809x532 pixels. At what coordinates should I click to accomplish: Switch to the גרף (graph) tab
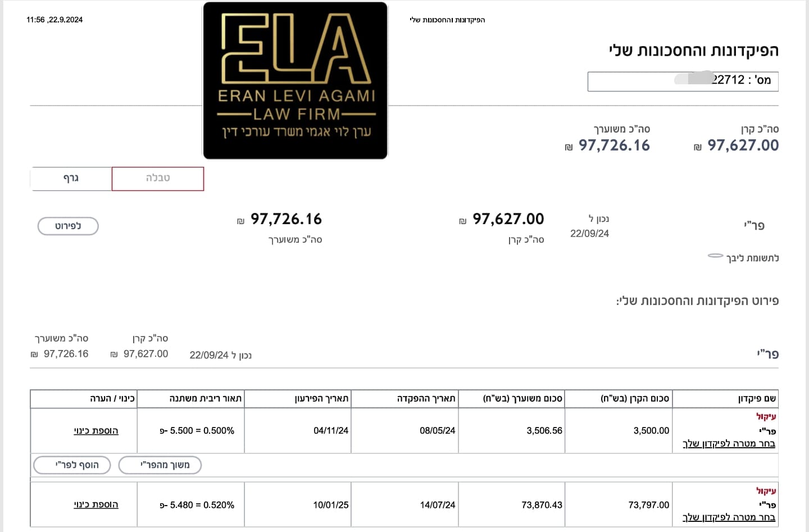[71, 178]
